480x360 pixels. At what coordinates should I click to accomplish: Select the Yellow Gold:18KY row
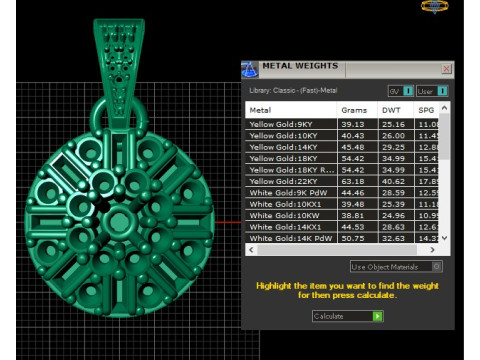(342, 159)
